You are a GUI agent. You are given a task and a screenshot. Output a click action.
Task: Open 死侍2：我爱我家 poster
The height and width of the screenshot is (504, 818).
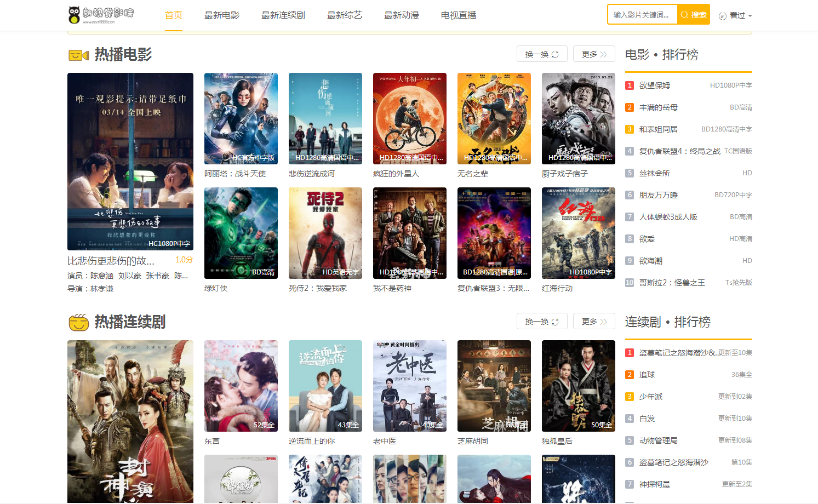(325, 233)
